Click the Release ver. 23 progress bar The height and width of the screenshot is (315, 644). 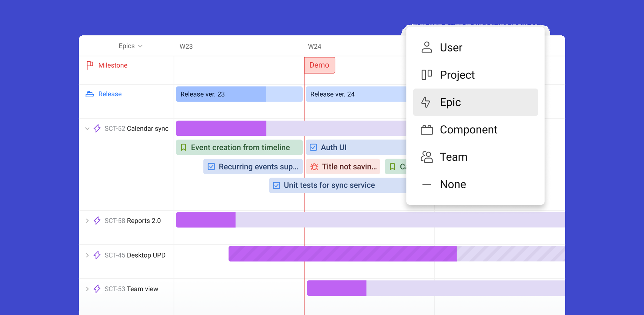tap(220, 94)
